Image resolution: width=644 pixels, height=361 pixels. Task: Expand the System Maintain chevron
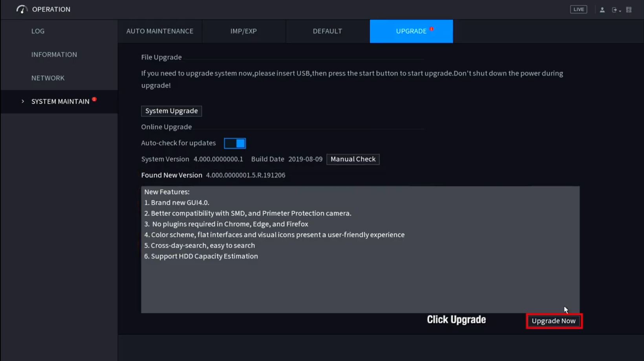tap(23, 102)
